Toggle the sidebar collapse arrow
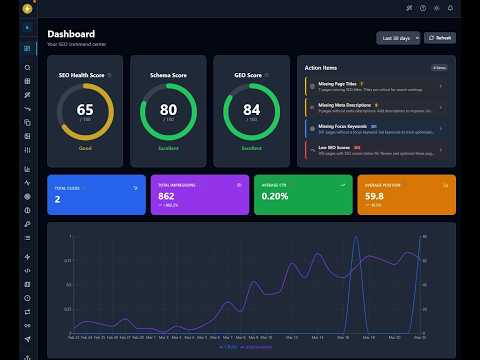This screenshot has width=480, height=360. coord(27,28)
